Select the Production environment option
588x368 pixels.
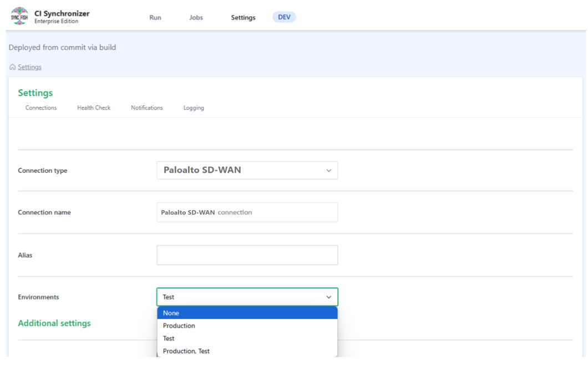[247, 326]
